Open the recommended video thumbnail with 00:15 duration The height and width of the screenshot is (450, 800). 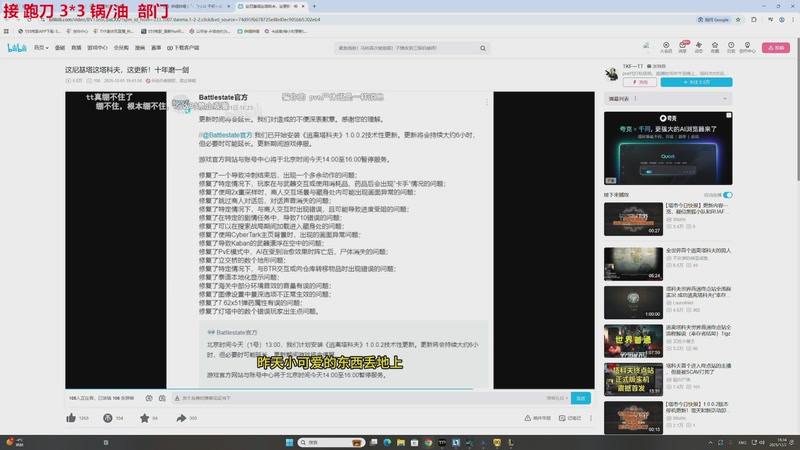point(633,417)
